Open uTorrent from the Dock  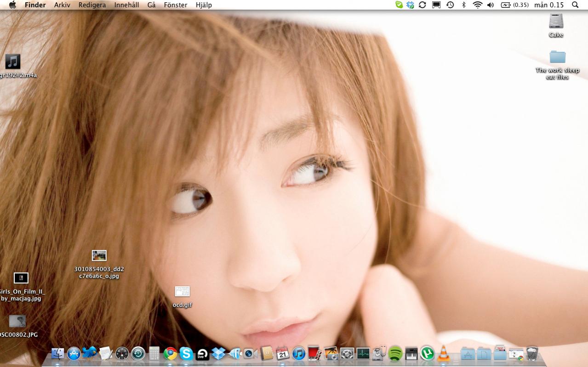(428, 353)
